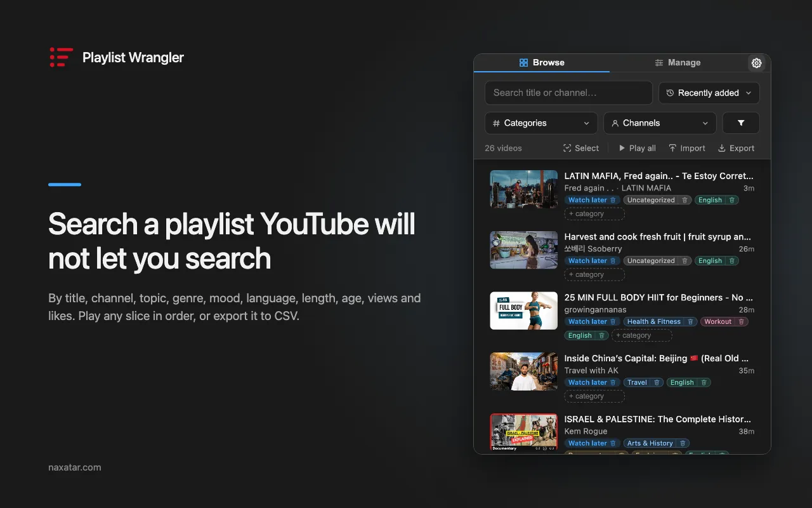Click the Health & Fitness tag label
Viewport: 812px width, 508px height.
[653, 322]
